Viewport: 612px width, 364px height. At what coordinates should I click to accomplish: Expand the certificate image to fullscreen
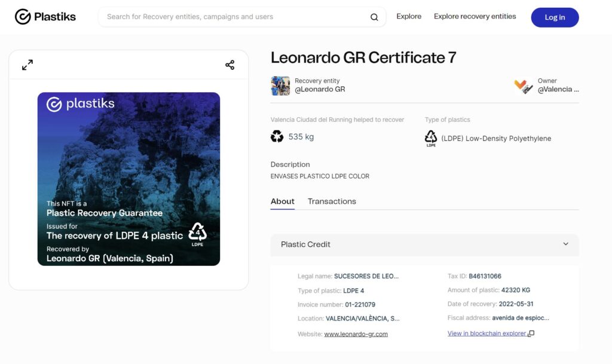pyautogui.click(x=27, y=65)
